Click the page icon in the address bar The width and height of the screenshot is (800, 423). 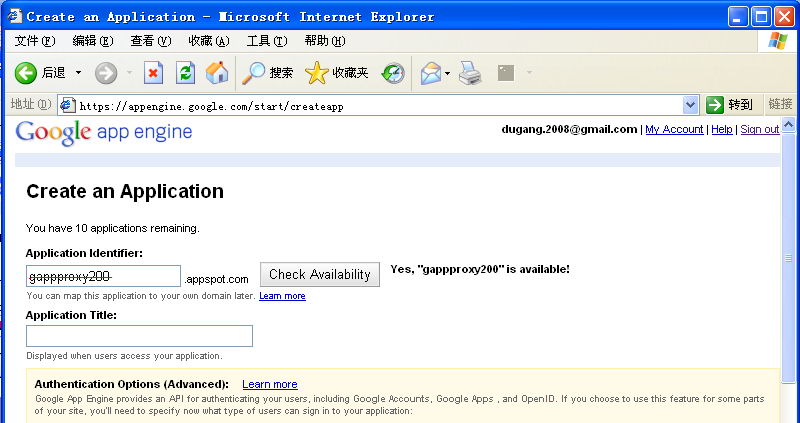(67, 106)
